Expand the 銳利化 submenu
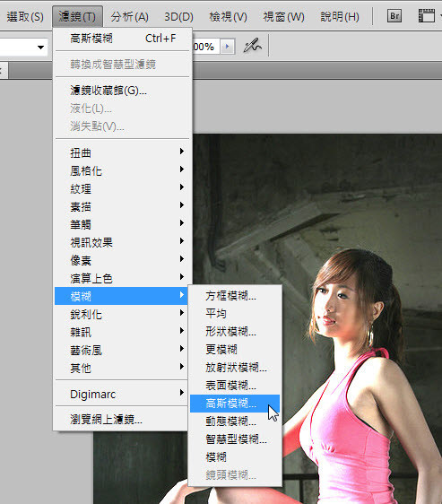This screenshot has height=504, width=442. coord(122,314)
